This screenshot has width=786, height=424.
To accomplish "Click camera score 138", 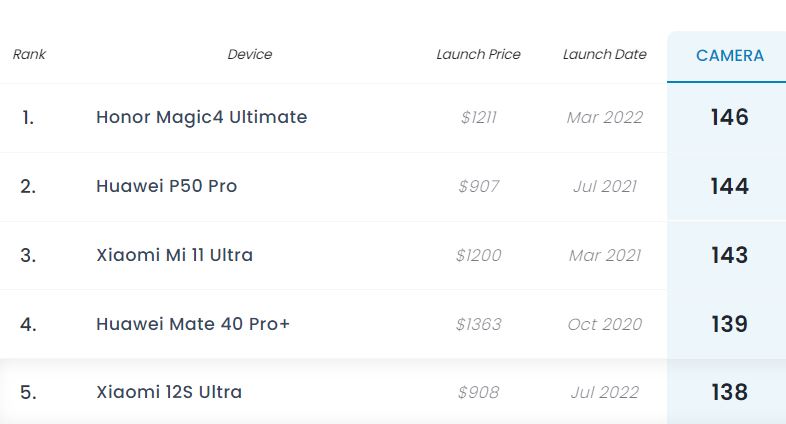I will (x=729, y=392).
